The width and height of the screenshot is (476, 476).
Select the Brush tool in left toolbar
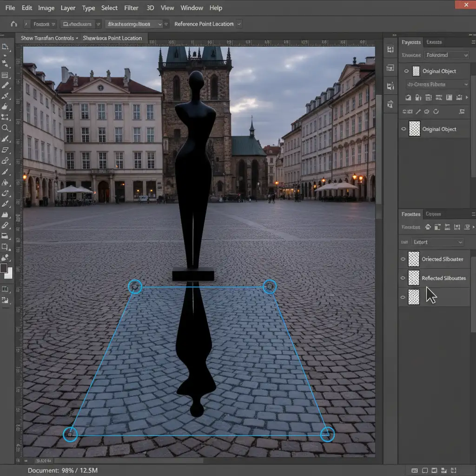click(x=5, y=86)
